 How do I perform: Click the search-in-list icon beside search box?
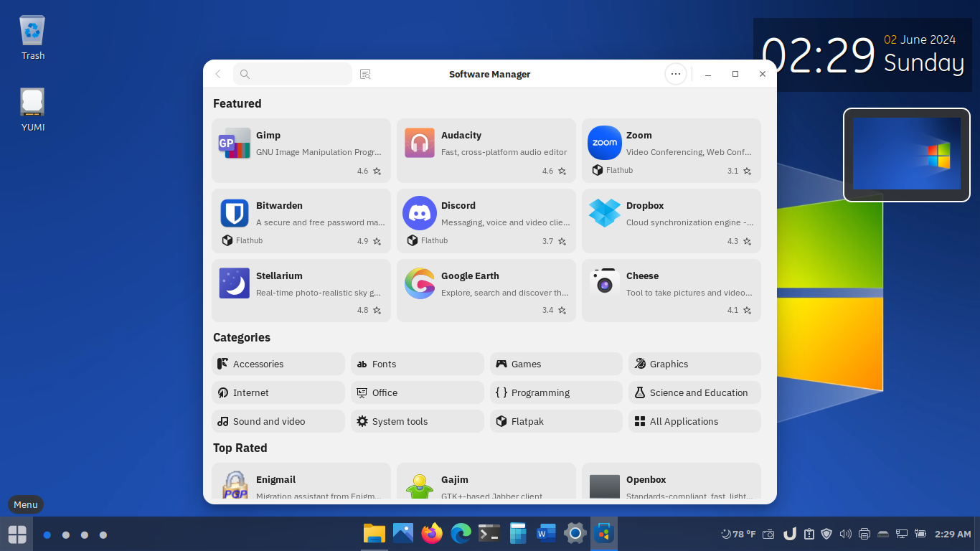click(365, 74)
